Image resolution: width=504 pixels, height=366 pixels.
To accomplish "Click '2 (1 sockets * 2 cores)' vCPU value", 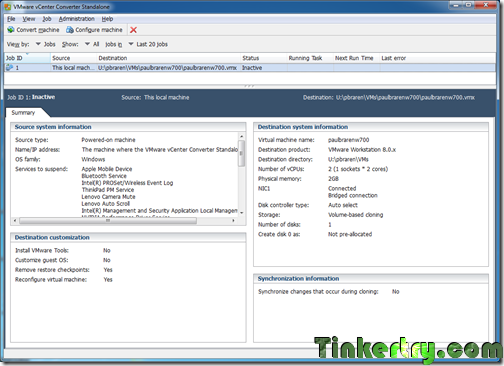I will (358, 169).
